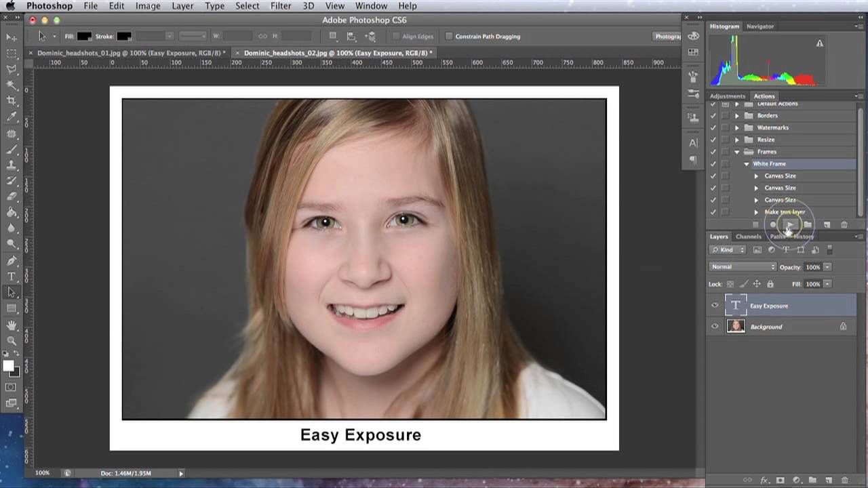This screenshot has width=868, height=488.
Task: Click the foreground color swatch
Action: (8, 366)
